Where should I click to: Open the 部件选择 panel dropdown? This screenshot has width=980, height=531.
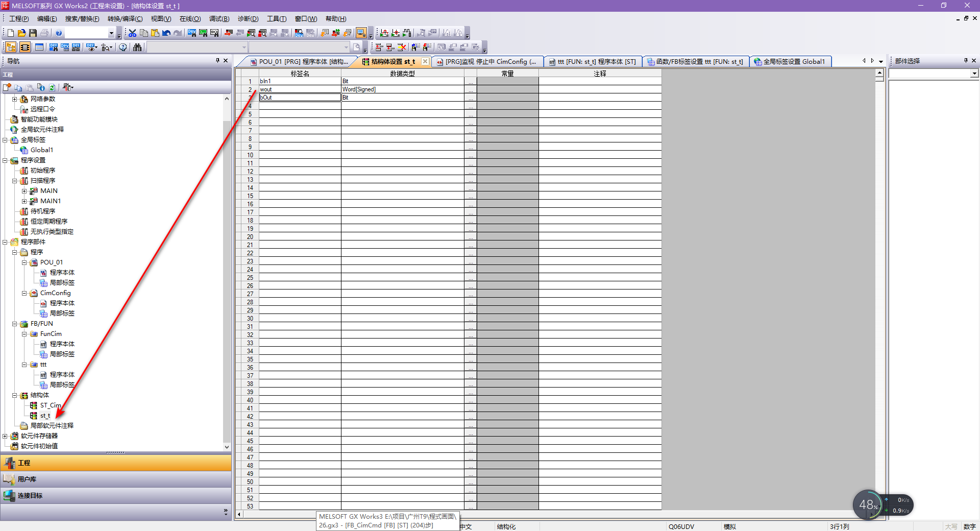[x=974, y=74]
